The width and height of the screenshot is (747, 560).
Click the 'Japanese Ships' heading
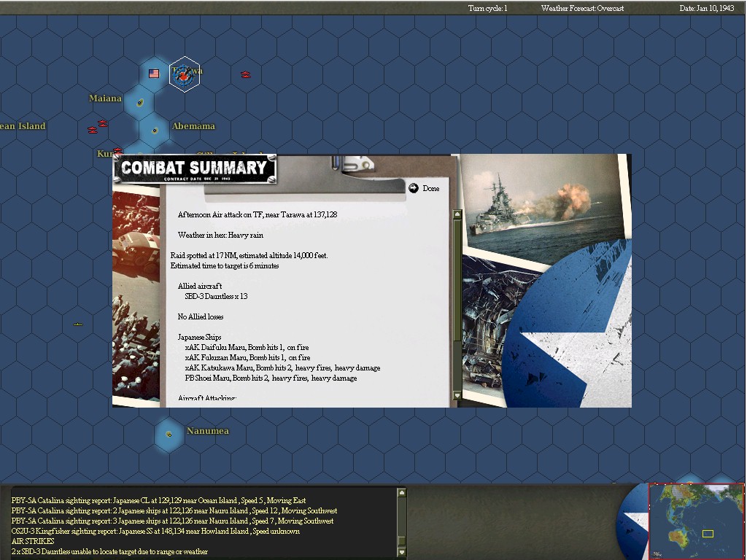tap(200, 337)
